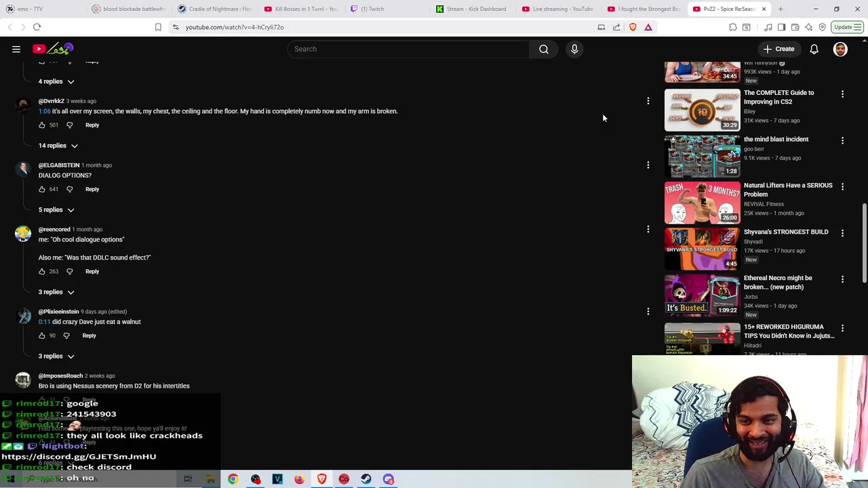The image size is (868, 488).
Task: Open options menu for @Dvrrkkz comment
Action: 648,101
